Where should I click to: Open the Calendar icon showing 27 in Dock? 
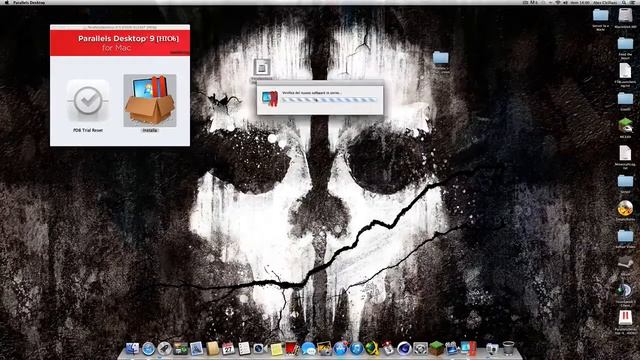tap(228, 348)
